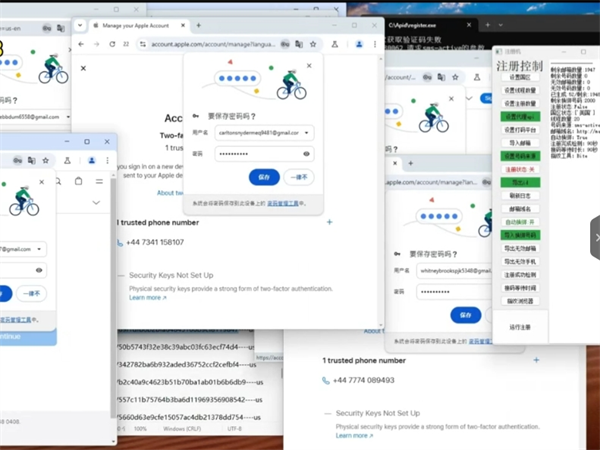Close the save password popup for carltonsnyder
Screen dimensions: 600x450
click(x=308, y=66)
